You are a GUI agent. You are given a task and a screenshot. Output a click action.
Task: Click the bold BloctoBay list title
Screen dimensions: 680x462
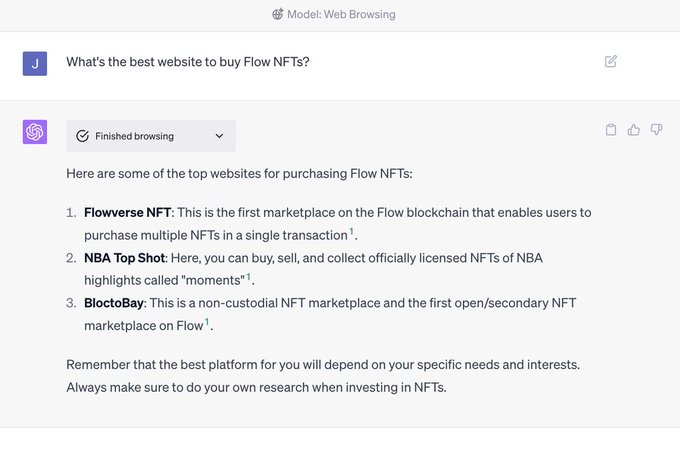click(115, 303)
